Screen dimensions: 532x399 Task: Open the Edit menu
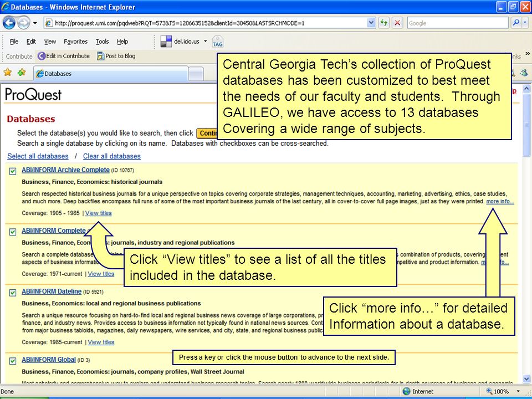[31, 42]
